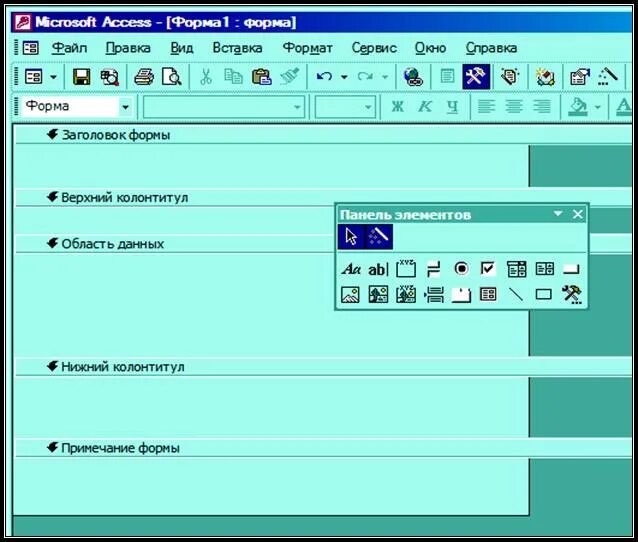Screen dimensions: 638x542
Task: Toggle Italic (К) formatting
Action: (425, 107)
